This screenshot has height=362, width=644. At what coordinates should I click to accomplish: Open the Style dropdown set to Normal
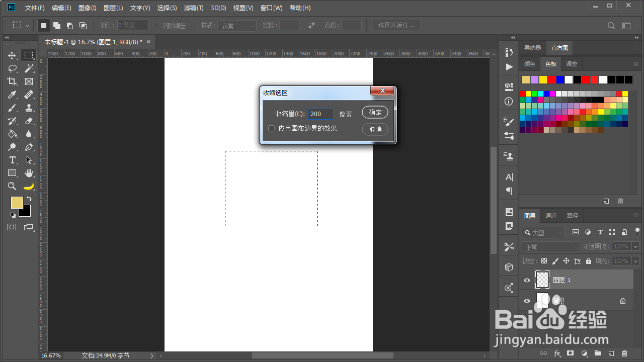pyautogui.click(x=238, y=26)
